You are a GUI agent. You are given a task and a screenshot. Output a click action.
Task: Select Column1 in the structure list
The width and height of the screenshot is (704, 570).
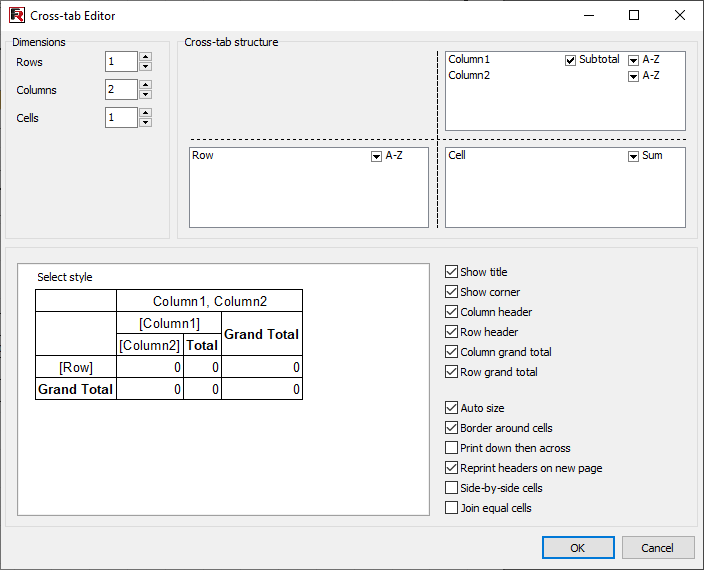[469, 59]
